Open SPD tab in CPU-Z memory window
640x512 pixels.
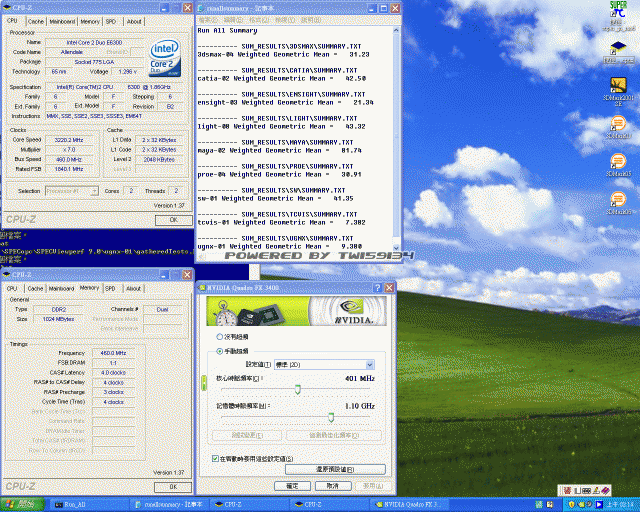110,288
